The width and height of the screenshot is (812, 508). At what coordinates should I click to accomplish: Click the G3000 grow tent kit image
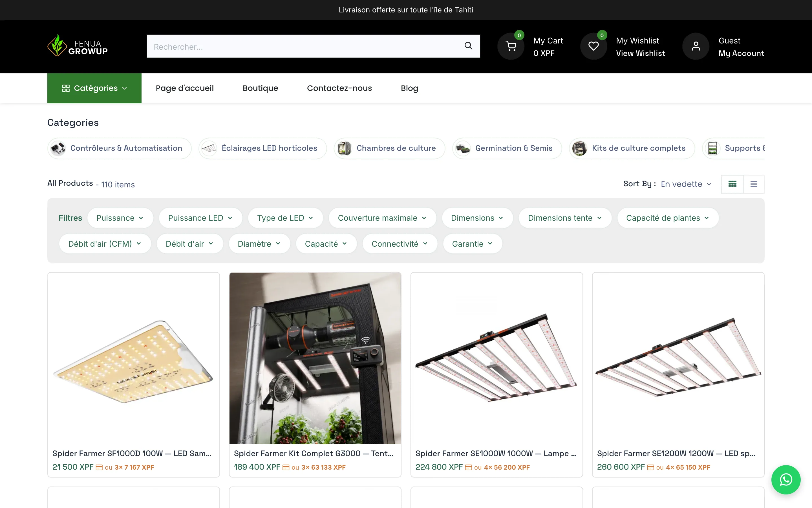[315, 358]
